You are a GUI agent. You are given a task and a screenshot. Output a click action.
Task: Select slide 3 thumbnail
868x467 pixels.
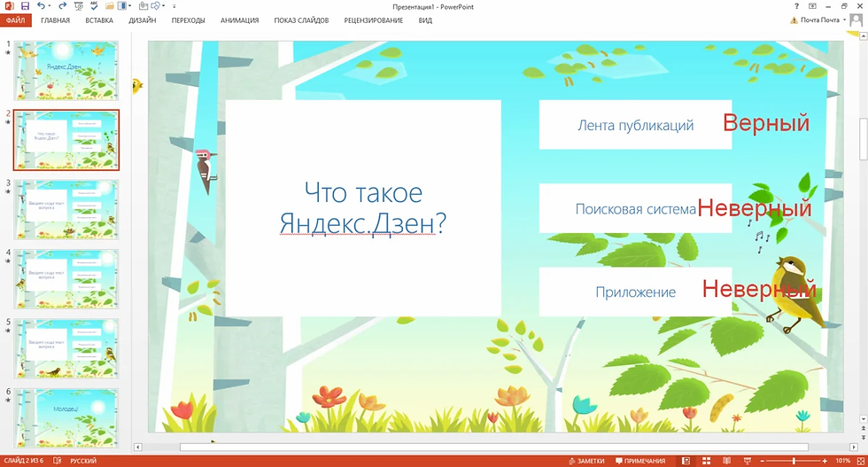point(66,209)
